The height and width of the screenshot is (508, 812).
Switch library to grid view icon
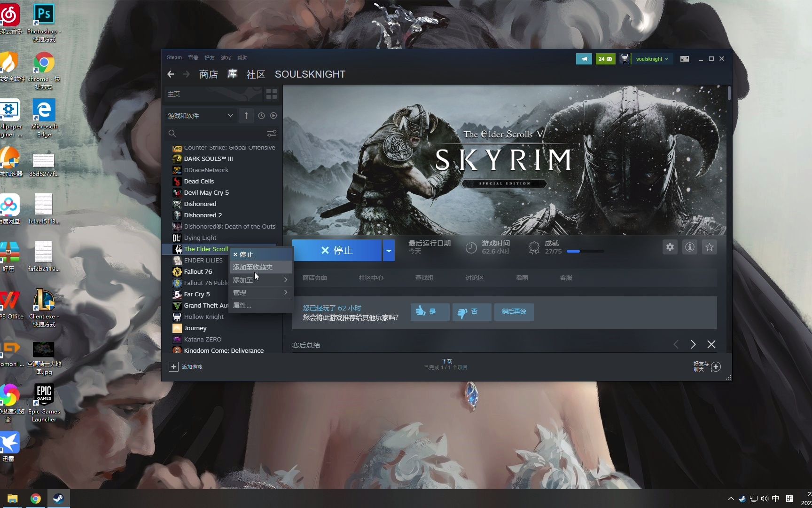point(272,94)
